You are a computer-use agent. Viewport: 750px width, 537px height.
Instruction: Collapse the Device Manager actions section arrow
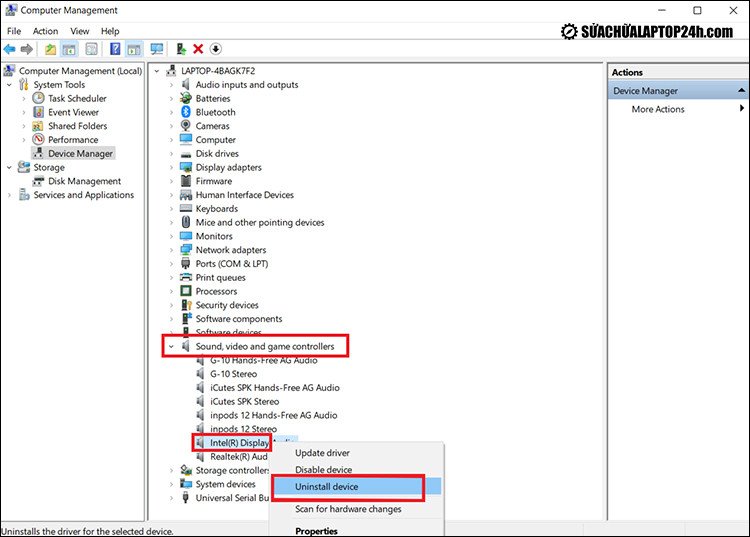[741, 90]
